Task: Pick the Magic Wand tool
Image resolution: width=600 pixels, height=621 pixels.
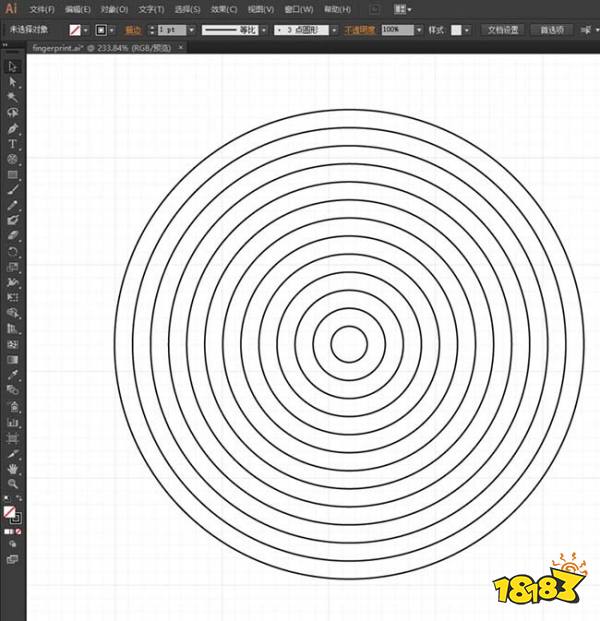Action: click(x=13, y=97)
